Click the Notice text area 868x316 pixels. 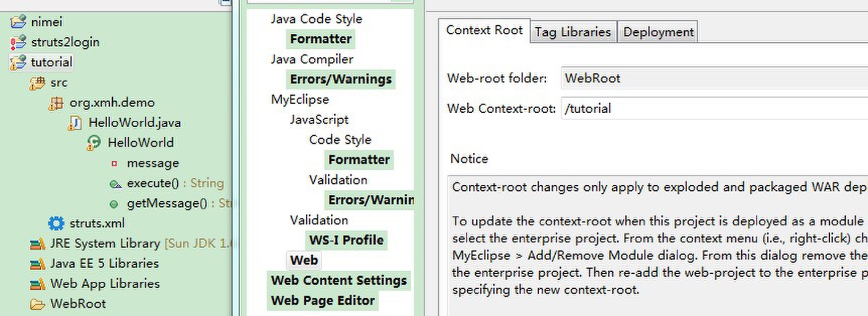point(658,246)
